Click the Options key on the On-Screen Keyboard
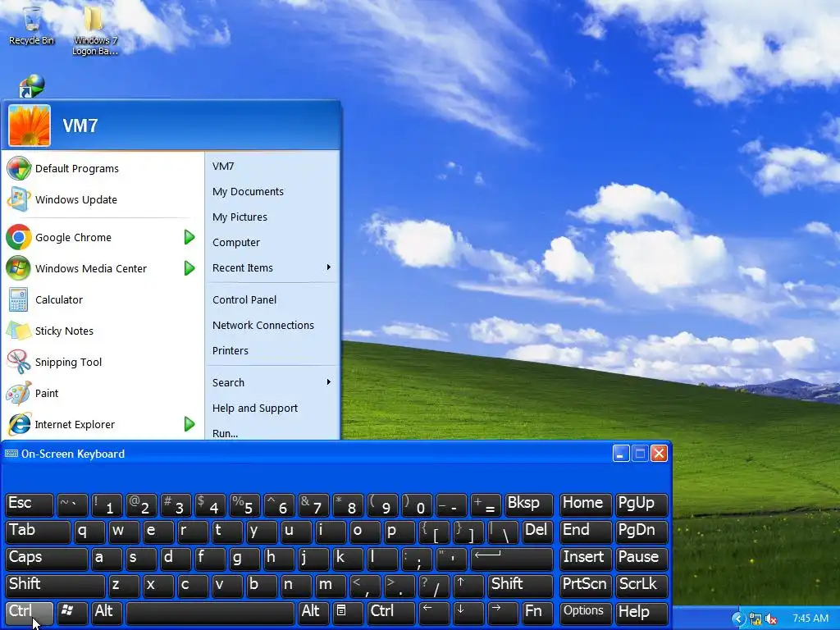The width and height of the screenshot is (840, 630). click(586, 612)
